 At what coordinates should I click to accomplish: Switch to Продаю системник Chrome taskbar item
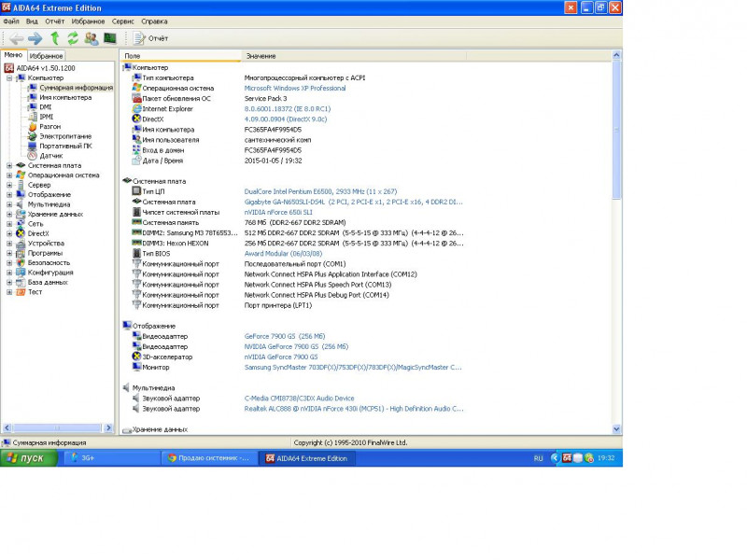pyautogui.click(x=208, y=458)
